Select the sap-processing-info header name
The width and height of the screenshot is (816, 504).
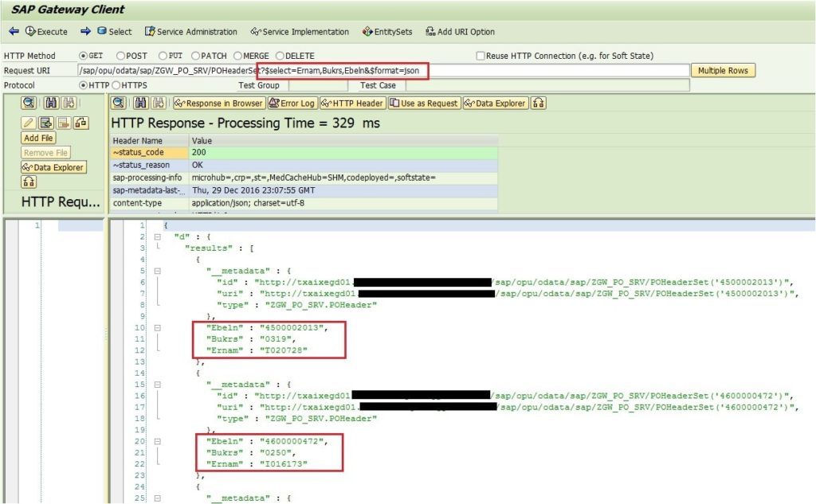(x=147, y=178)
